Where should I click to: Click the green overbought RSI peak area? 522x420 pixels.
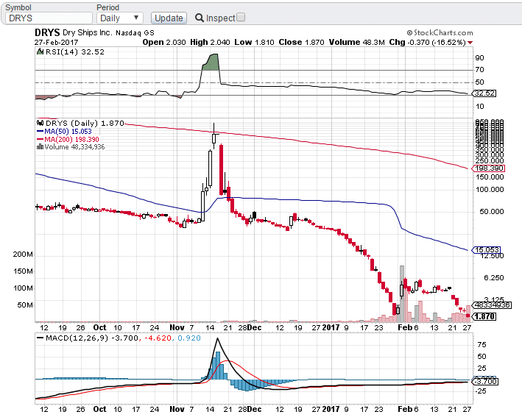pyautogui.click(x=211, y=63)
